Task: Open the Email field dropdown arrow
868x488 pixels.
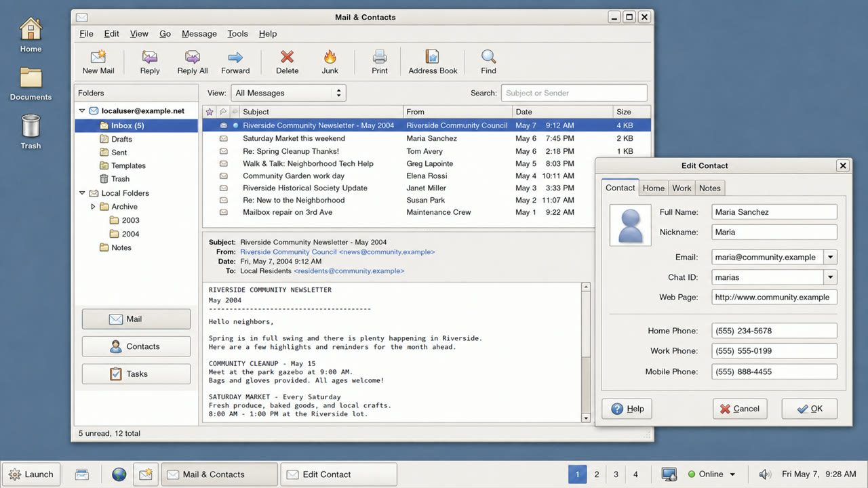Action: coord(831,258)
